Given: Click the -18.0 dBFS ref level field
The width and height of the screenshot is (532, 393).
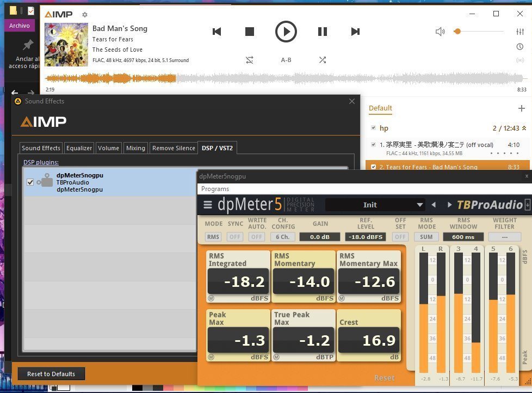Looking at the screenshot, I should (366, 237).
